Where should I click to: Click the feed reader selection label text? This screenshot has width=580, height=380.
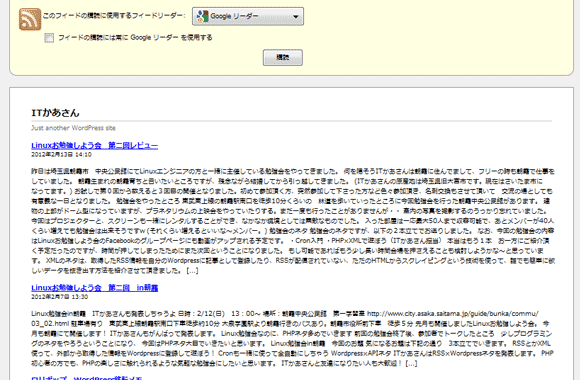pos(114,16)
